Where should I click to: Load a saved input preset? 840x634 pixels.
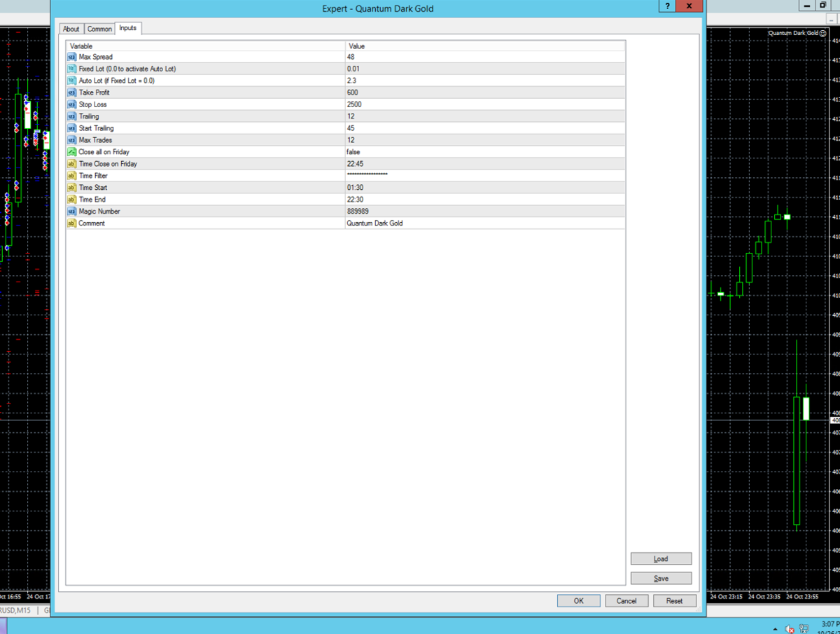click(661, 558)
